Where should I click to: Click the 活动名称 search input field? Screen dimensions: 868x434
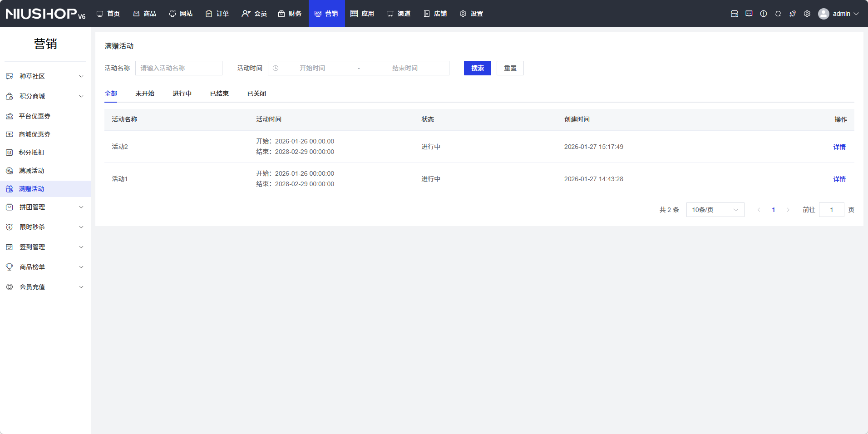pos(178,68)
